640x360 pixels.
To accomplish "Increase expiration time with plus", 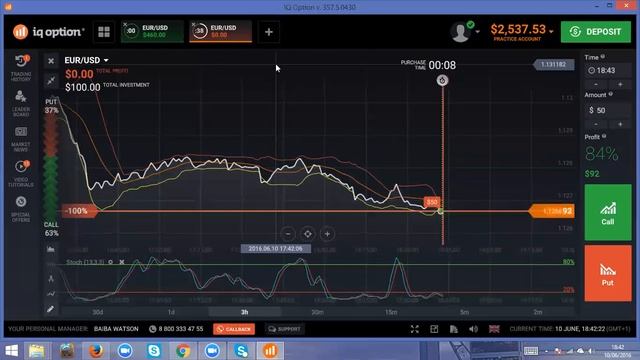I will coord(620,84).
